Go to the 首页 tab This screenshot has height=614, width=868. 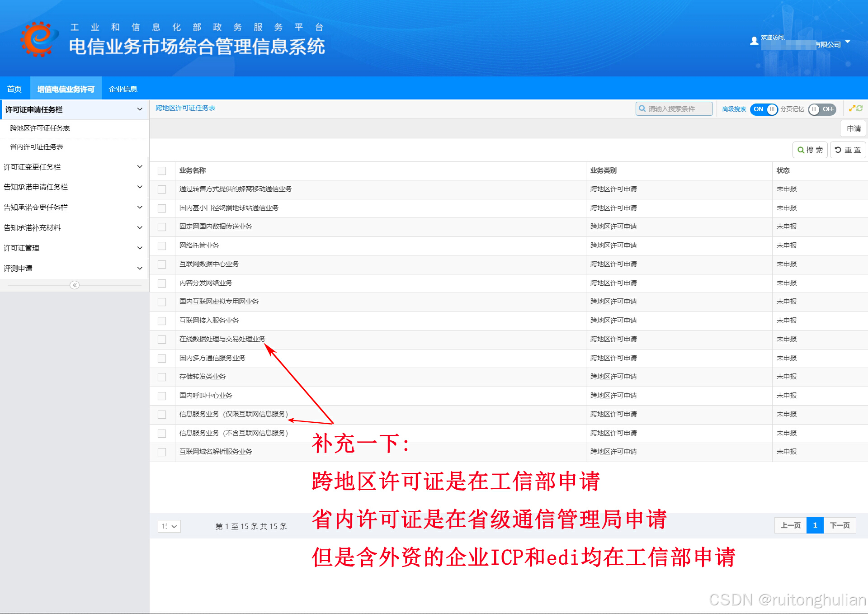pos(14,89)
